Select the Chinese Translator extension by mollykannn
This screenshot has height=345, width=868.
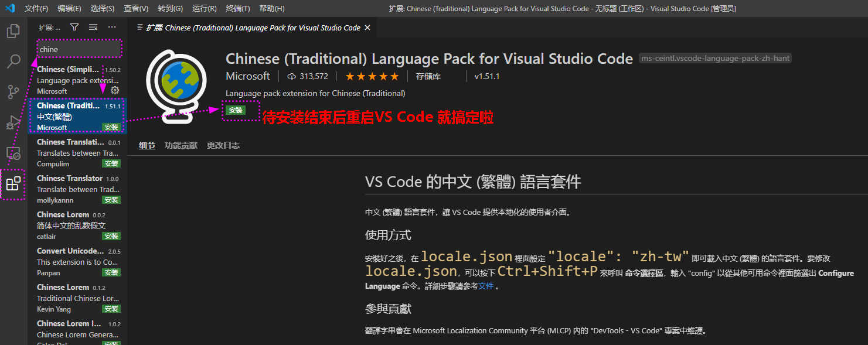click(x=77, y=189)
